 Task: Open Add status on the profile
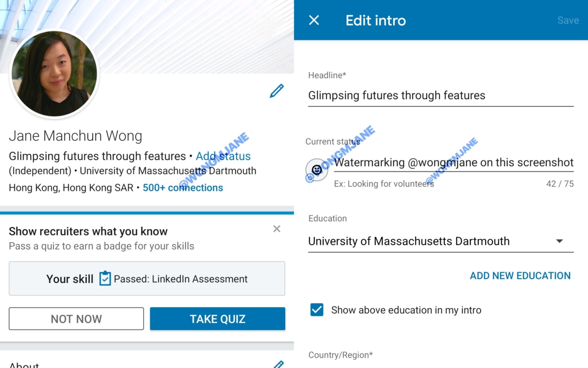[x=223, y=156]
